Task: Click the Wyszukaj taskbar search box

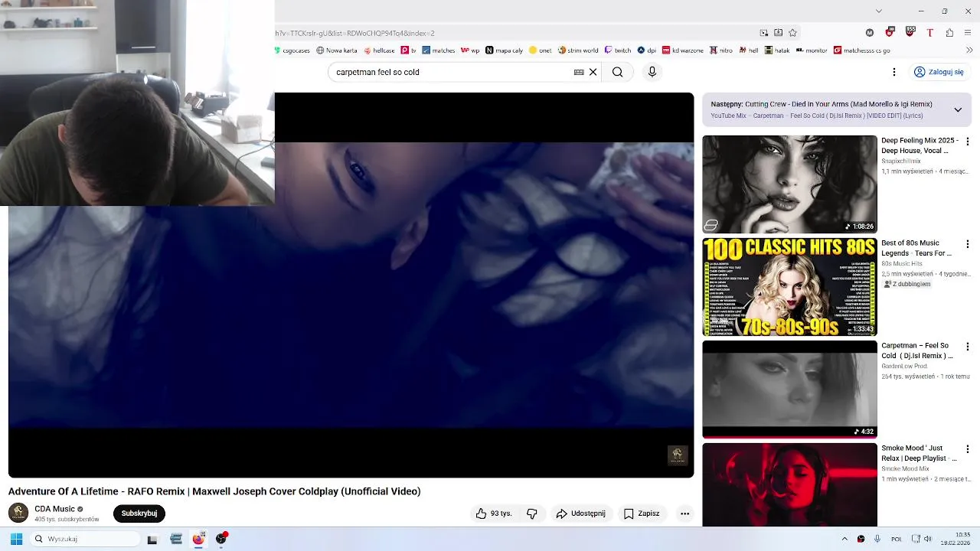Action: (x=84, y=539)
